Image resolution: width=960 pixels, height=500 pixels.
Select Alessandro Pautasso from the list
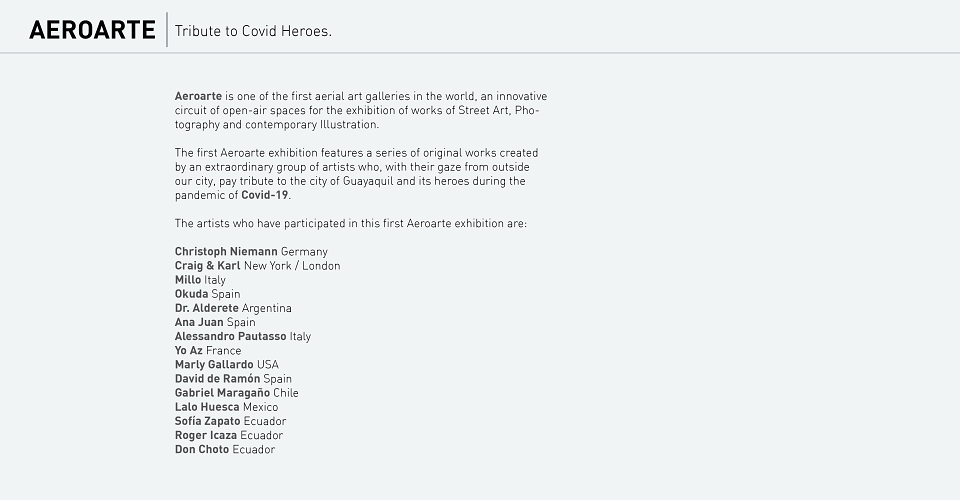[x=230, y=336]
